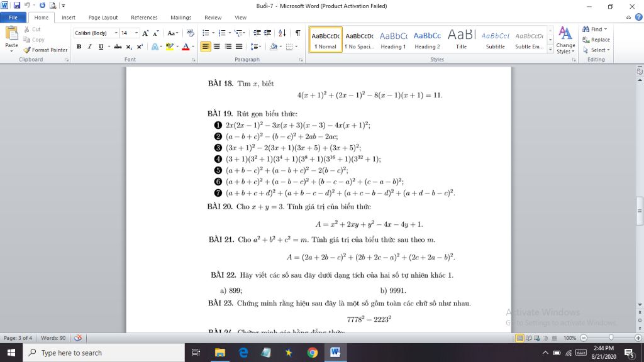Open the font name dropdown Calibri (Body)
The image size is (644, 362).
pyautogui.click(x=116, y=33)
